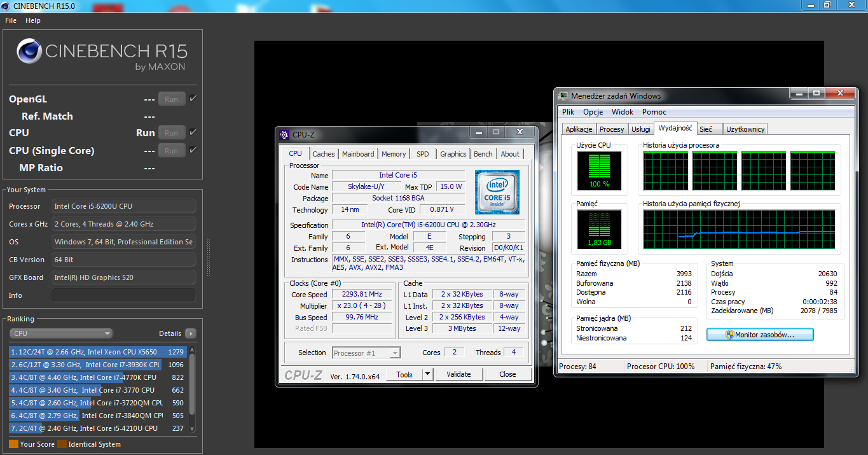Click the Intel Core i5 logo in CPU-Z

tap(497, 192)
